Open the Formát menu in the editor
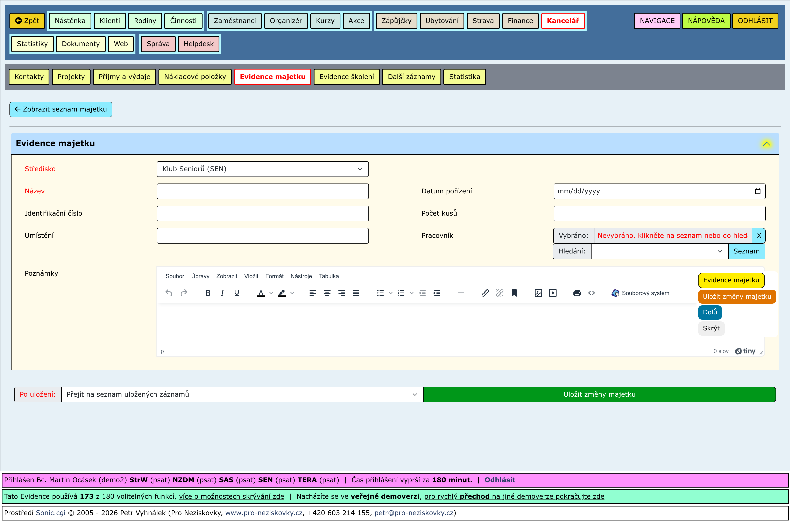The width and height of the screenshot is (792, 532). pos(274,276)
